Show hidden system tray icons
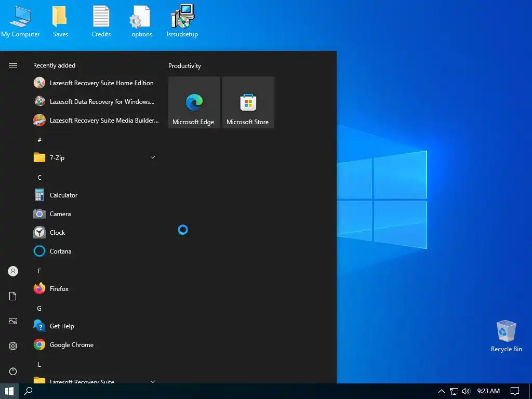 pyautogui.click(x=441, y=391)
